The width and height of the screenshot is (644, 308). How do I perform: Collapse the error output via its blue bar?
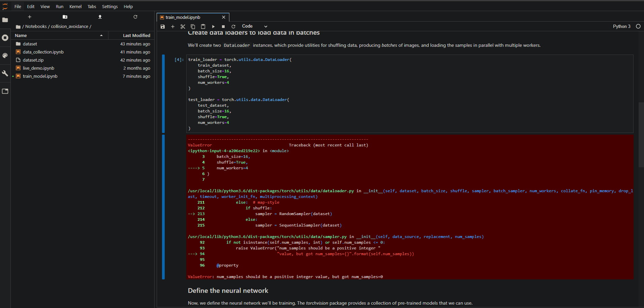[x=163, y=207]
